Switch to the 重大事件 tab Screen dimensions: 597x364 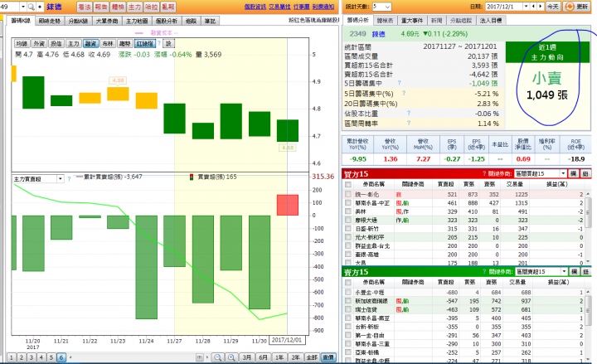pos(412,21)
